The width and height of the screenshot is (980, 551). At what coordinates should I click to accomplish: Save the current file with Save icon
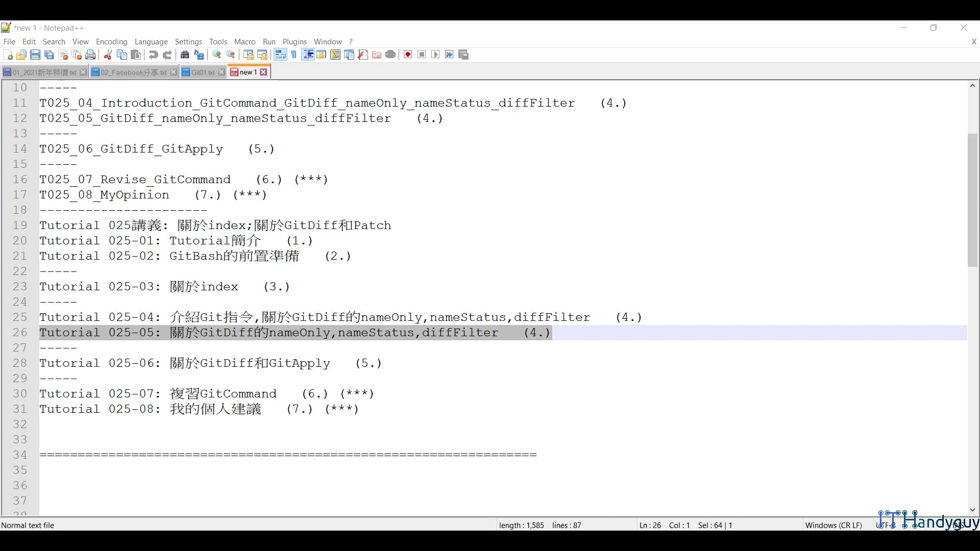(35, 55)
